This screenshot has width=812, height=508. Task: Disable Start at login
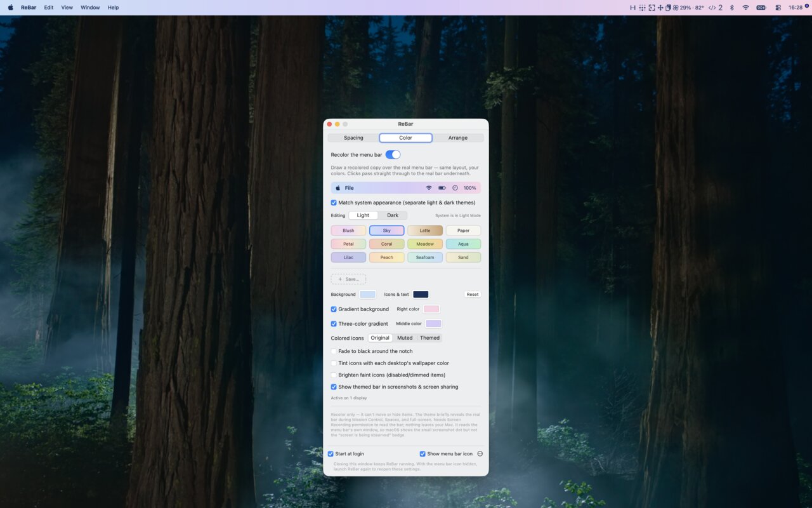[331, 454]
